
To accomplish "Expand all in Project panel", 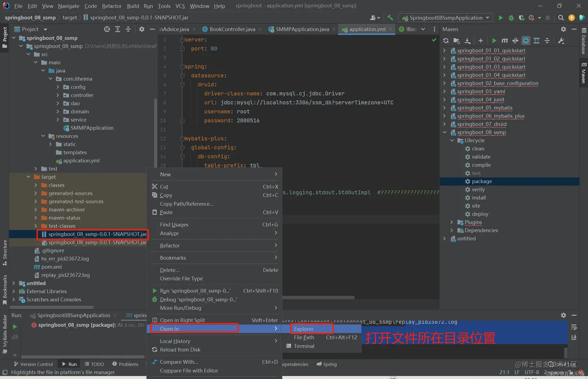I will click(117, 29).
